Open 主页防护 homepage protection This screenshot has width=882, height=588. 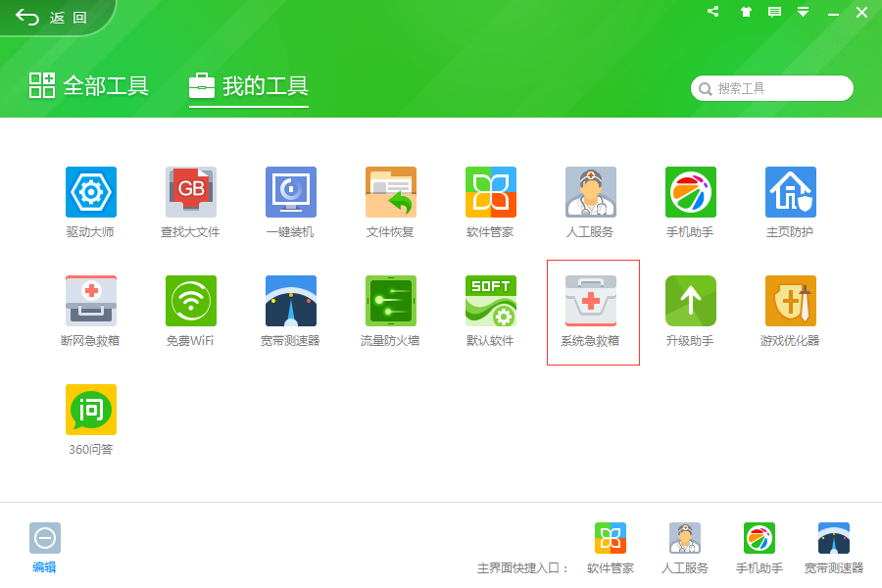pyautogui.click(x=790, y=192)
